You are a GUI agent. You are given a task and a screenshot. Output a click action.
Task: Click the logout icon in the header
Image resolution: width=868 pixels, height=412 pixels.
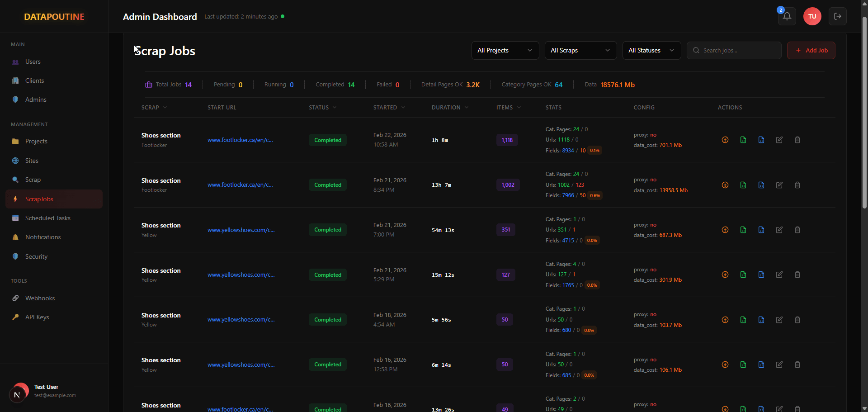click(838, 16)
